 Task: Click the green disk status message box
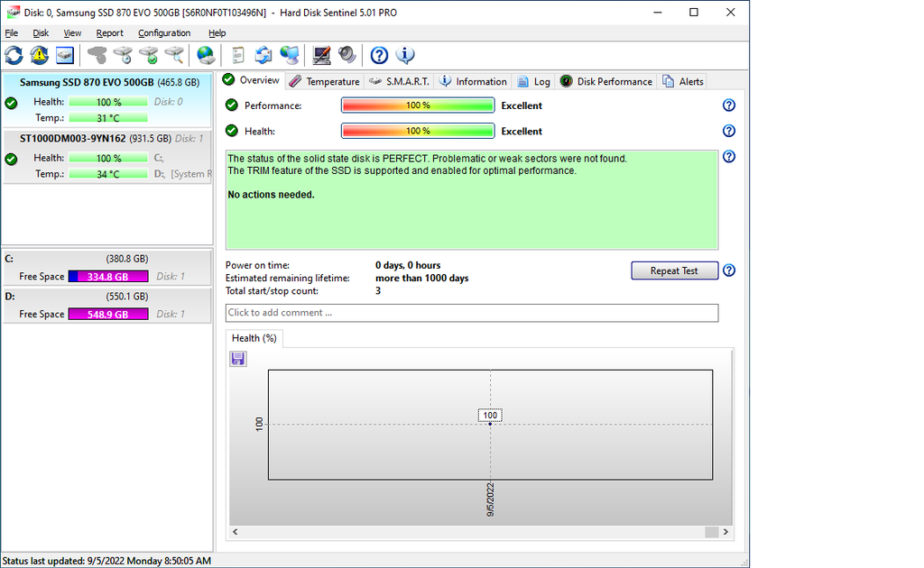(x=472, y=199)
